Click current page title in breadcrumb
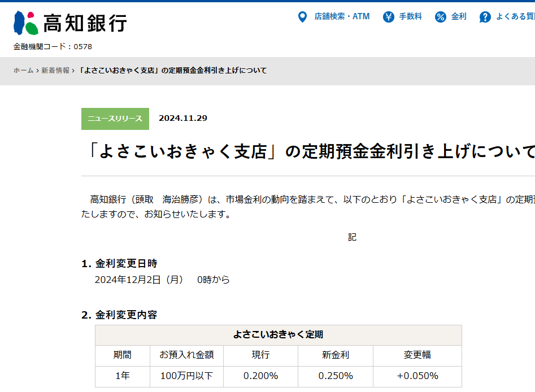Viewport: 535px width, 392px height. pyautogui.click(x=173, y=70)
